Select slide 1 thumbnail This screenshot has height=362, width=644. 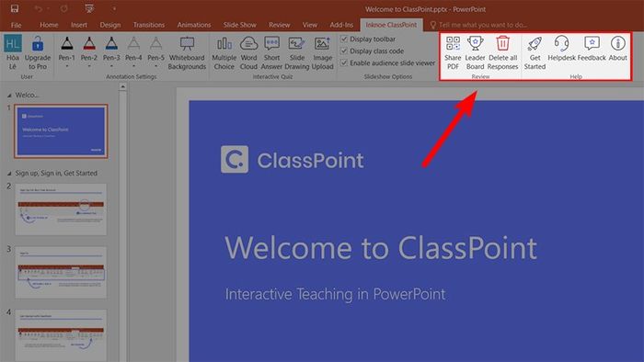point(62,130)
